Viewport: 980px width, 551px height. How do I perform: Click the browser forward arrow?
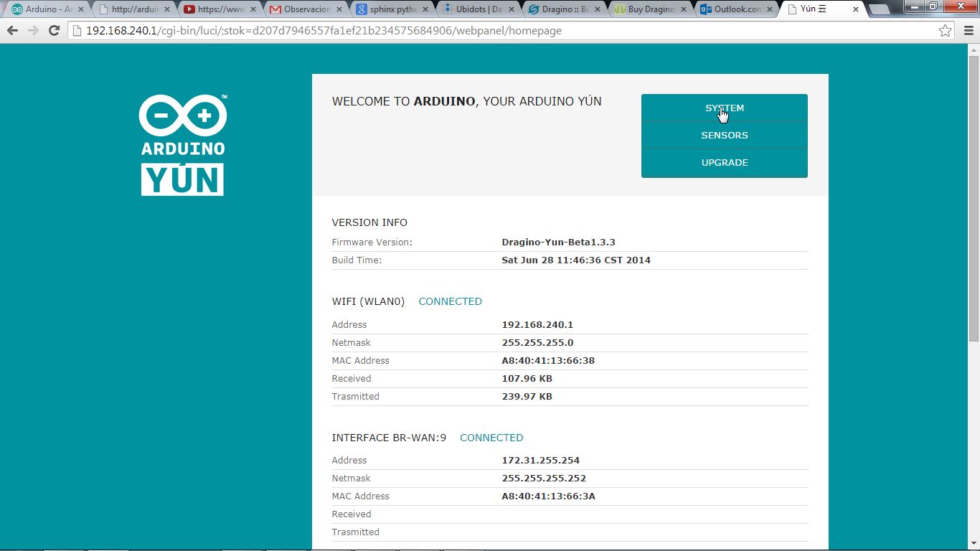coord(33,31)
